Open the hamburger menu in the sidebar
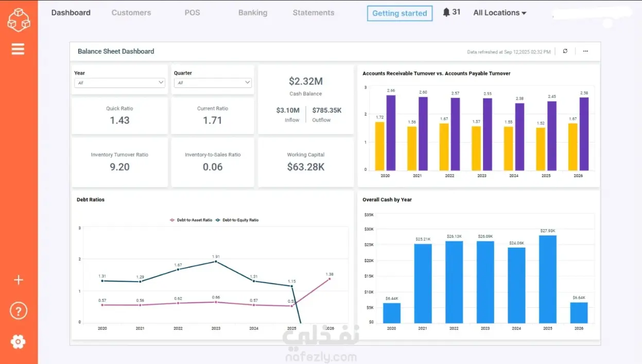This screenshot has width=642, height=364. click(x=18, y=49)
